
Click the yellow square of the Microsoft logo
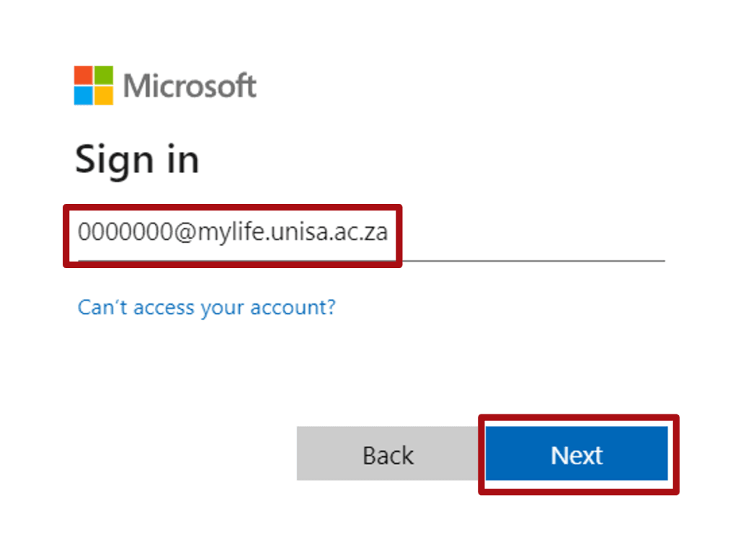click(104, 96)
